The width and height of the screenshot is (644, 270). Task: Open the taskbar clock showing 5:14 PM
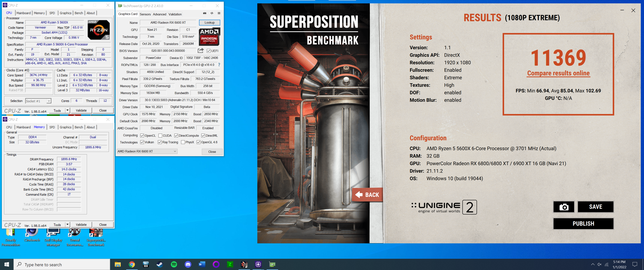pos(619,264)
